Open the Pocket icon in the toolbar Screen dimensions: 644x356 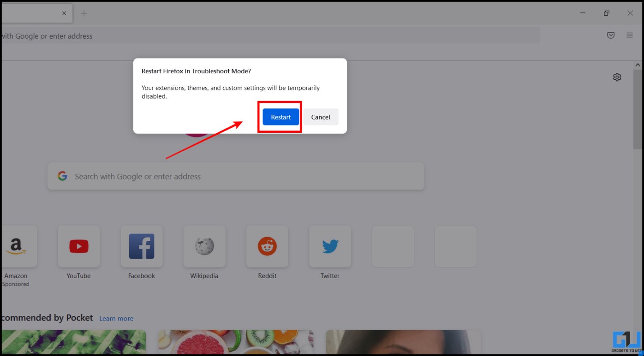611,36
